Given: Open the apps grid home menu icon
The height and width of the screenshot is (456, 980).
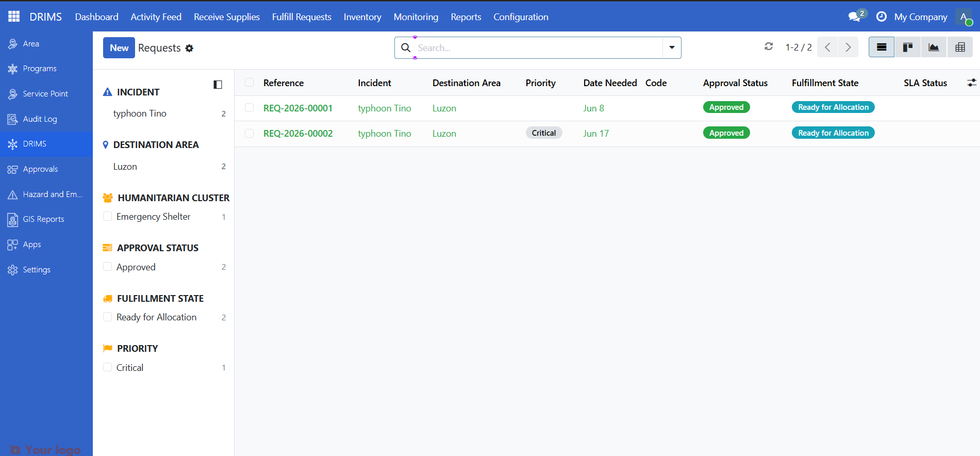Looking at the screenshot, I should tap(14, 17).
